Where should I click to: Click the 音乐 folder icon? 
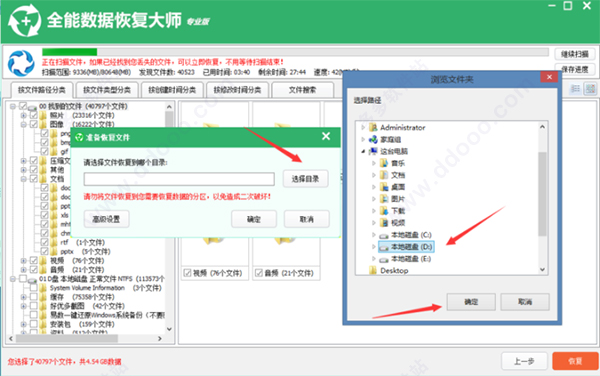click(384, 163)
